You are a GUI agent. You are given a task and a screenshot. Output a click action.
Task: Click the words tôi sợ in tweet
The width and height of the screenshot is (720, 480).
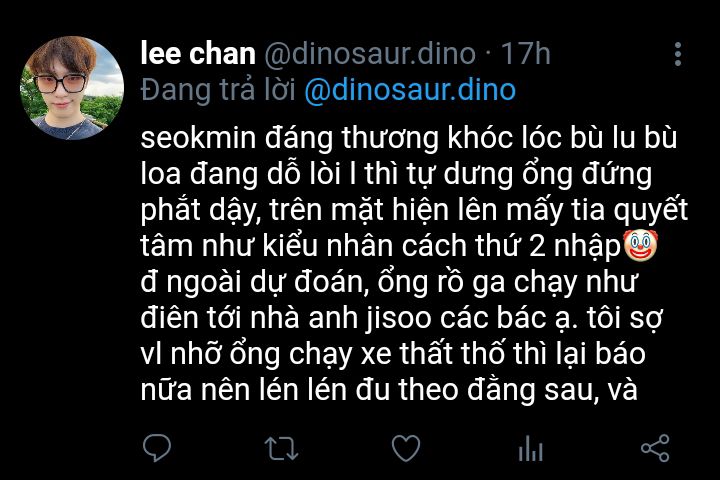(x=624, y=317)
